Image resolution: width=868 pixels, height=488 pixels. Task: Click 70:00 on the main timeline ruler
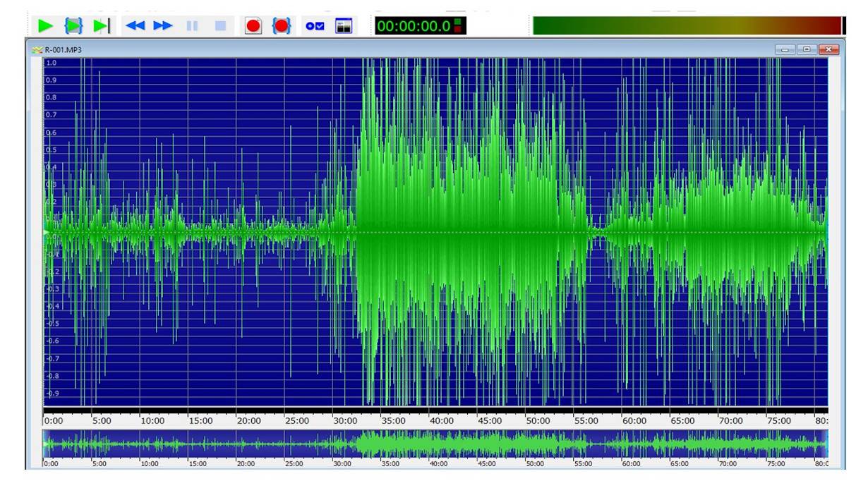730,421
